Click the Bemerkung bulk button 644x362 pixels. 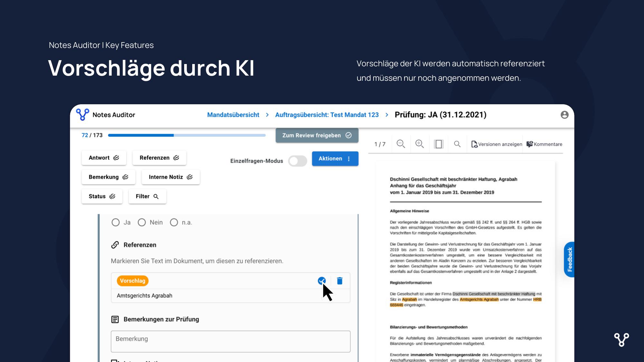point(109,177)
